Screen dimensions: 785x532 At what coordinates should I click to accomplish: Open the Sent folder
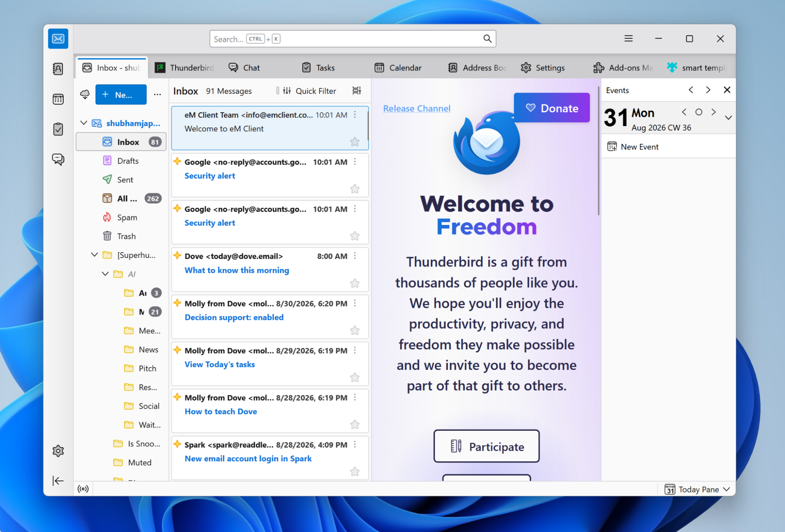(x=121, y=179)
